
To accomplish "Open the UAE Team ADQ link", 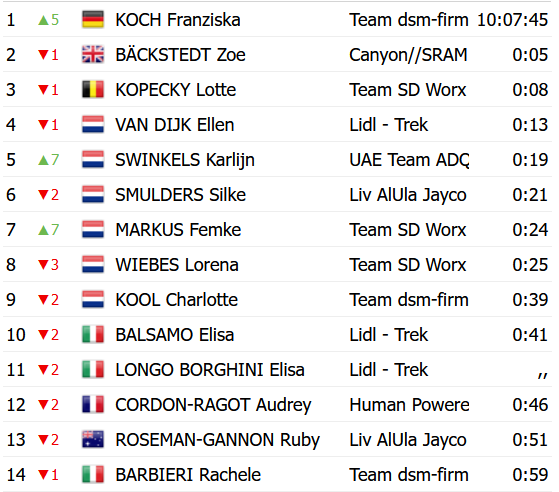I will click(409, 160).
